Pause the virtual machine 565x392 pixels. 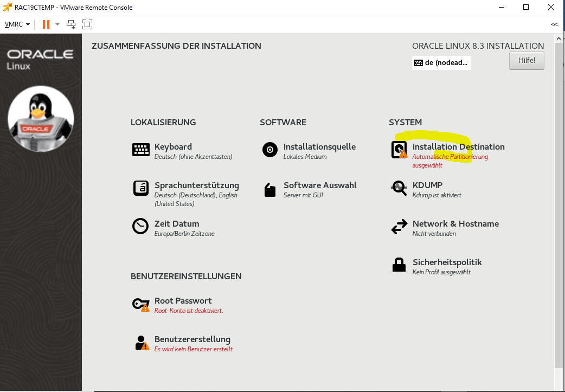coord(46,24)
